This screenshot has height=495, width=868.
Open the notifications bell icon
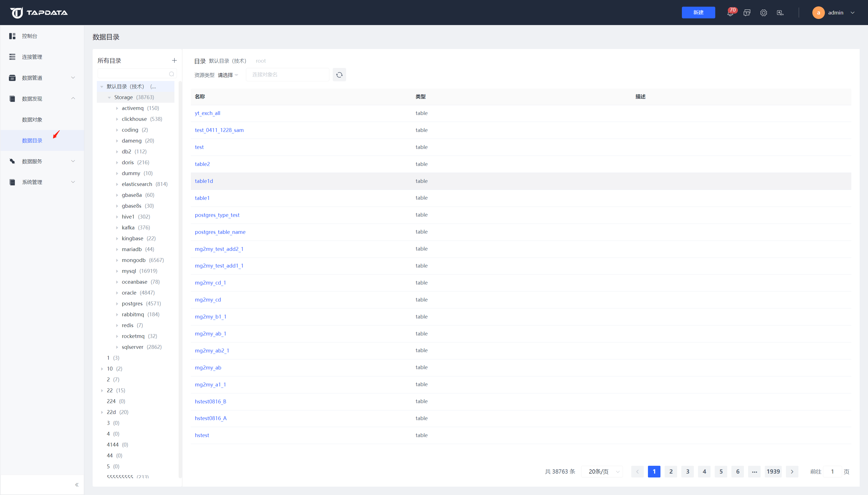730,13
